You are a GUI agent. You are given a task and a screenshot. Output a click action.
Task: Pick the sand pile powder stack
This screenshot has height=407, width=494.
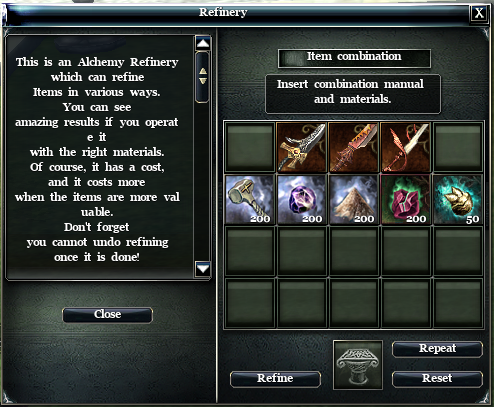tap(354, 199)
